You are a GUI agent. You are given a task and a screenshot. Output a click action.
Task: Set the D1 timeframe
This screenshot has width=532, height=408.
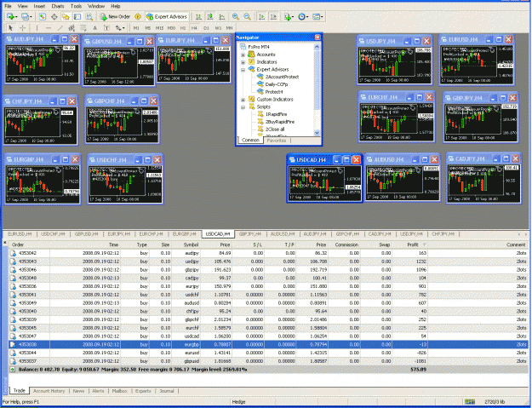(206, 28)
